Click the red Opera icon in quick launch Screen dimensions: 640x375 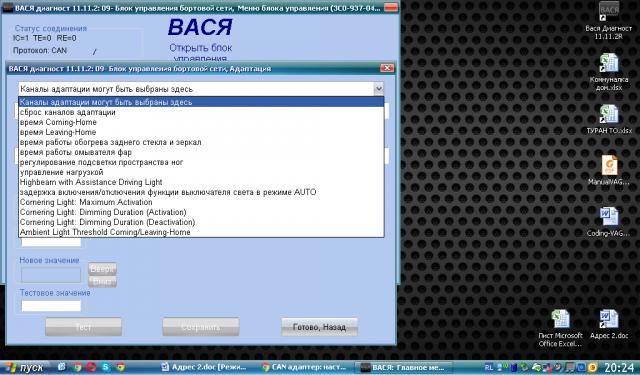91,367
